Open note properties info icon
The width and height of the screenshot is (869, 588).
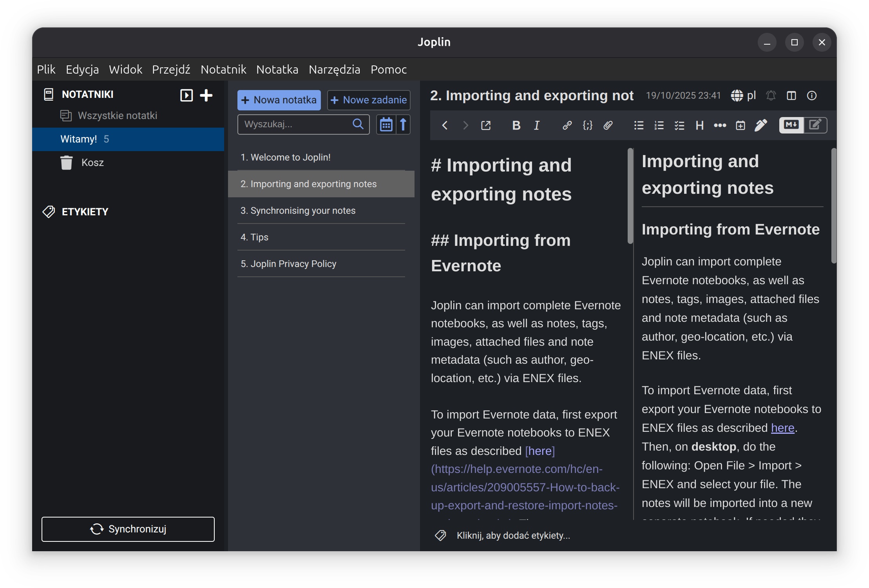[812, 96]
